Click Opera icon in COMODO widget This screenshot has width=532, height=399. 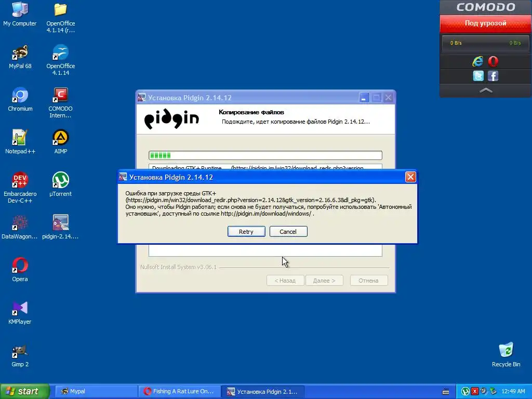click(493, 61)
